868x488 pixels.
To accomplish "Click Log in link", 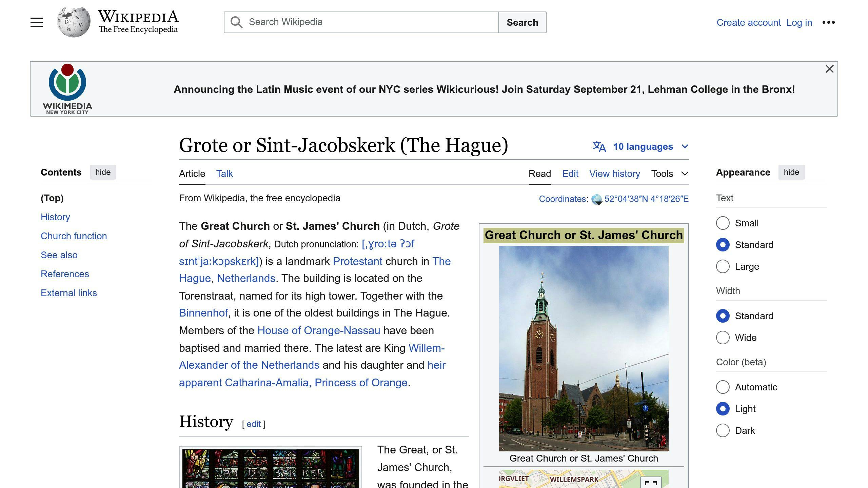I will (x=799, y=22).
